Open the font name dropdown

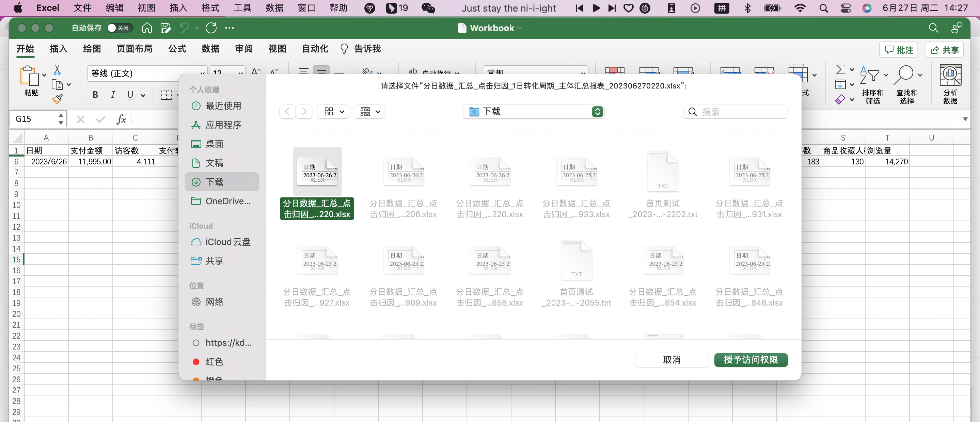pyautogui.click(x=202, y=73)
